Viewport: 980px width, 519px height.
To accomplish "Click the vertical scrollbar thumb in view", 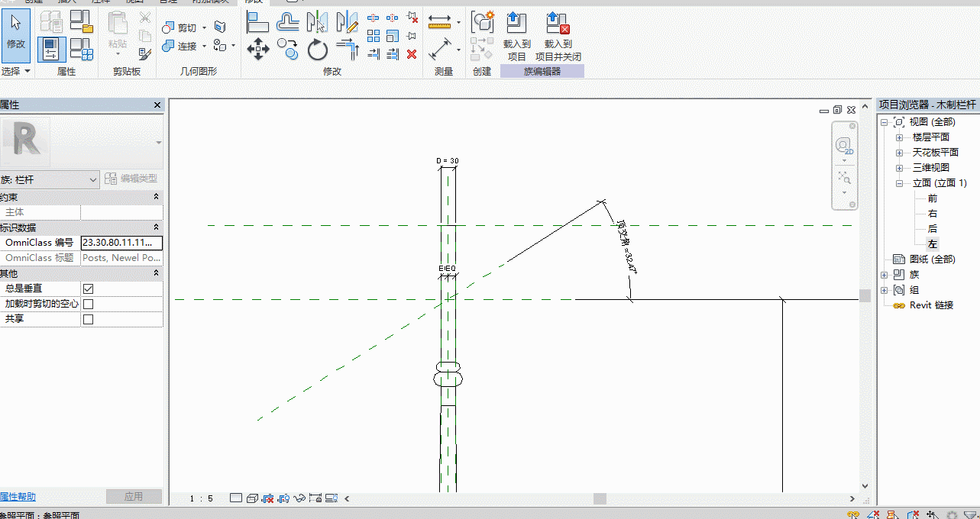I will tap(865, 296).
